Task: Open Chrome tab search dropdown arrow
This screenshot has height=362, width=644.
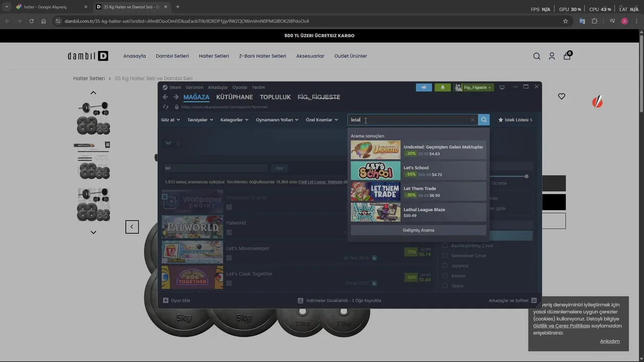Action: click(x=7, y=7)
